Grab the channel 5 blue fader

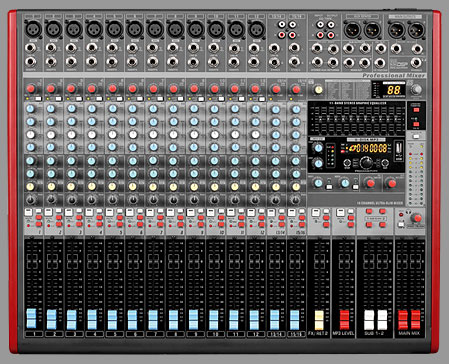(112, 320)
